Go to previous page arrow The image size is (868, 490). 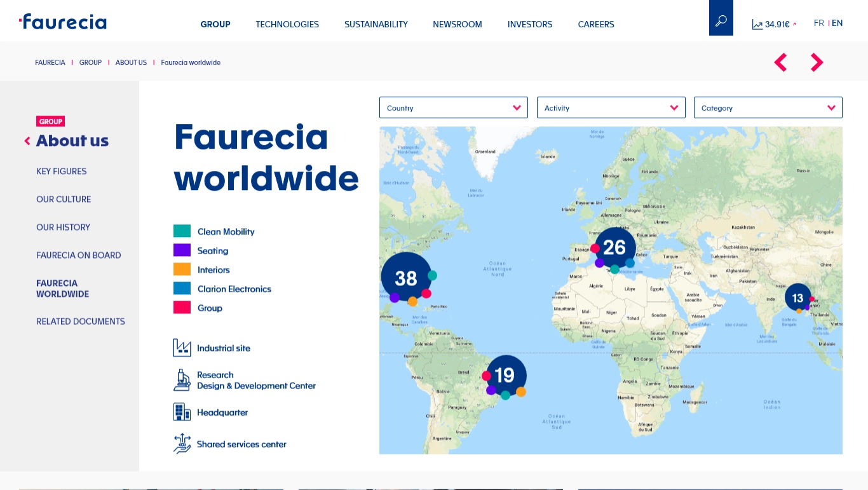pyautogui.click(x=780, y=62)
